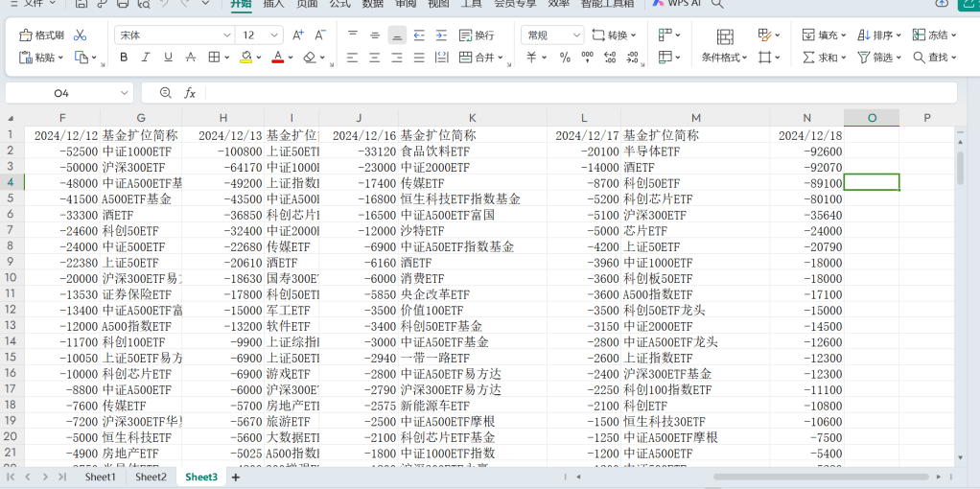Click the 求和 (Sum) button
980x489 pixels.
pos(824,58)
